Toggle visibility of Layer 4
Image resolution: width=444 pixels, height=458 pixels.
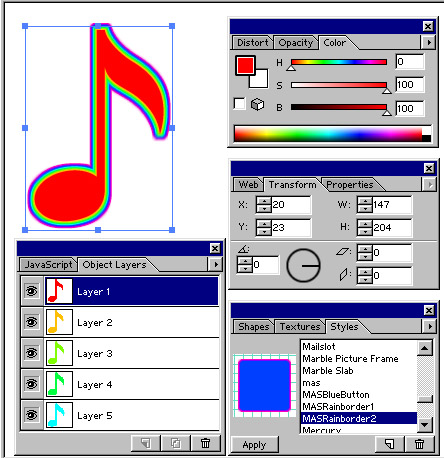click(32, 384)
